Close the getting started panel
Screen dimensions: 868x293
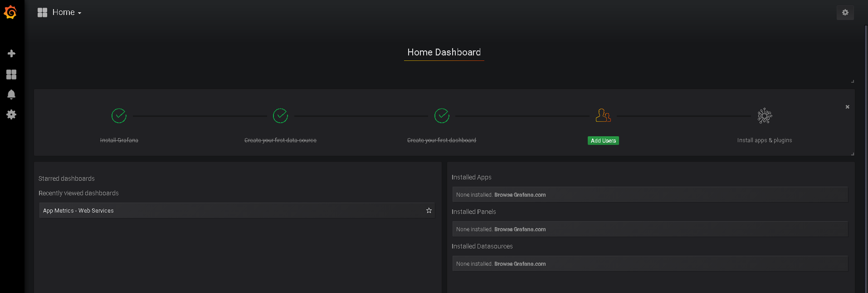click(847, 107)
